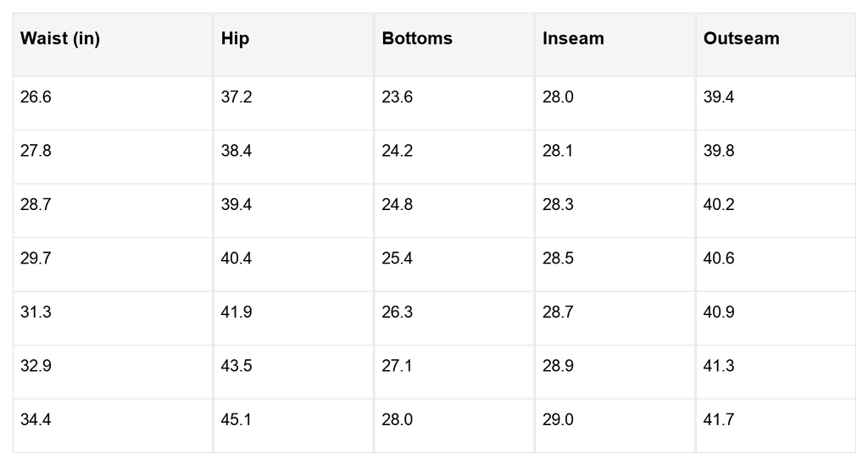Click the inseam value 28.1 cell

point(558,151)
